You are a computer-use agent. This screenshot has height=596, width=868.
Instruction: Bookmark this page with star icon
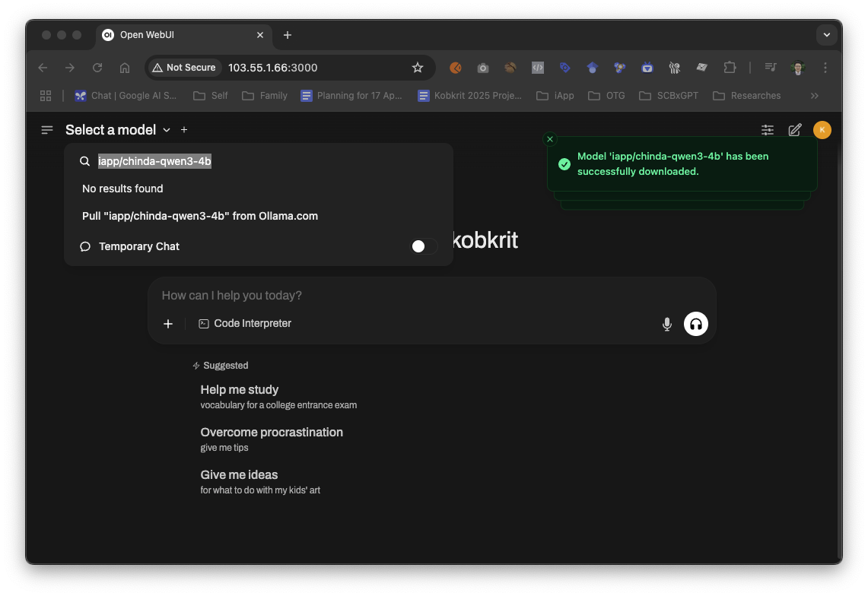417,68
